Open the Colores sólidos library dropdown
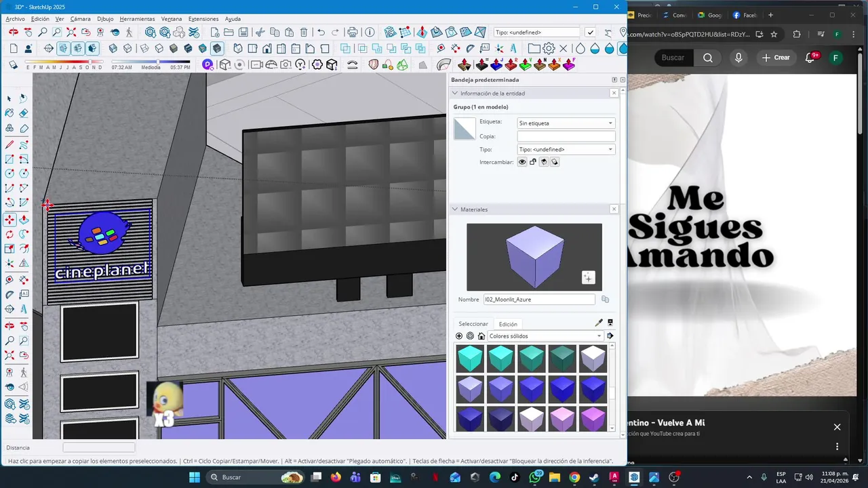 (x=545, y=336)
